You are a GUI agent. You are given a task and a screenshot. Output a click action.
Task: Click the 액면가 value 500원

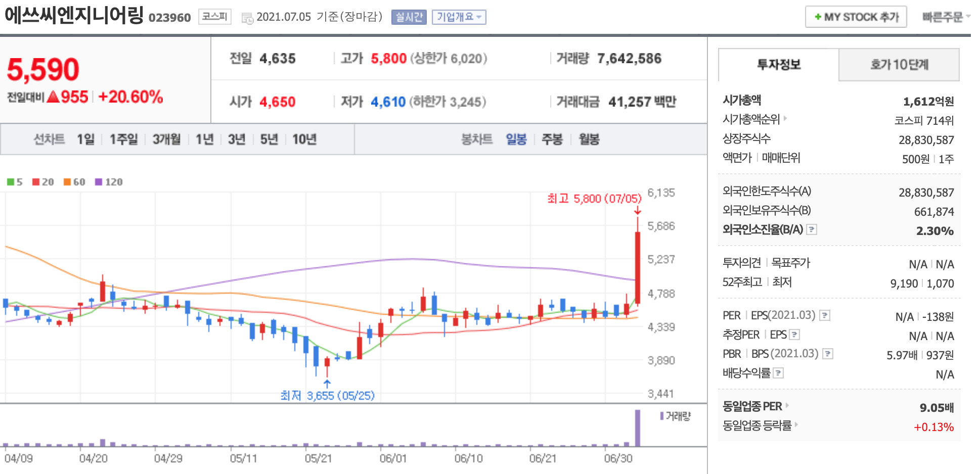[x=916, y=159]
